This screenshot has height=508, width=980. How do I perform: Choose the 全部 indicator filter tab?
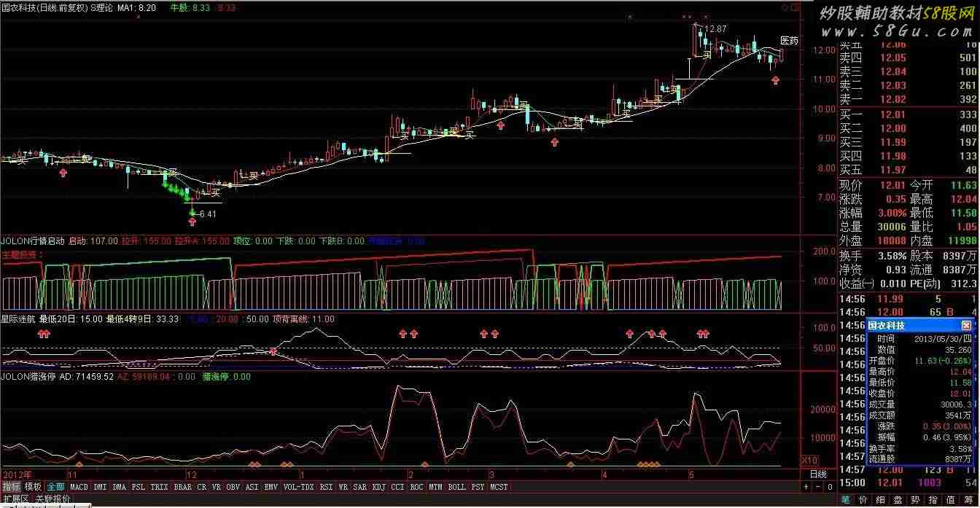coord(55,487)
